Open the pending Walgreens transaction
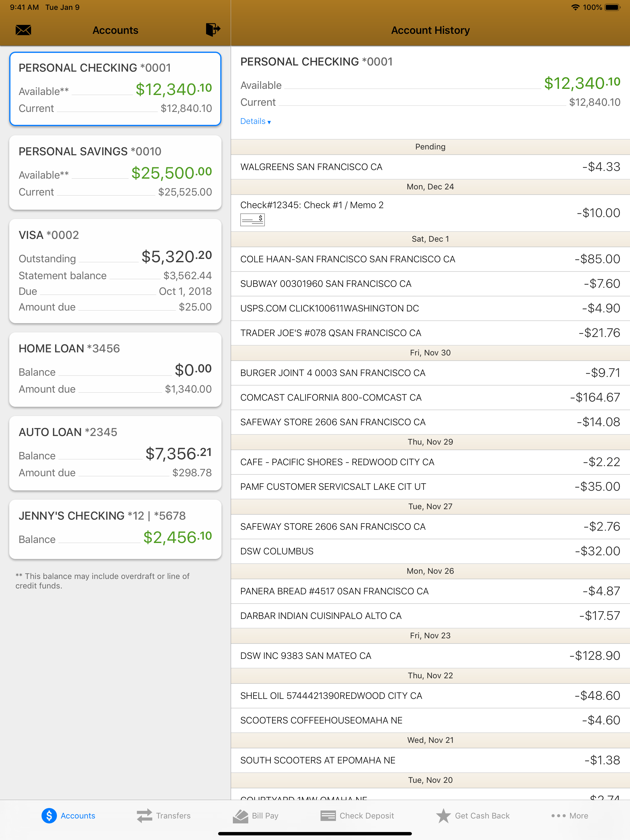630x840 pixels. tap(430, 167)
